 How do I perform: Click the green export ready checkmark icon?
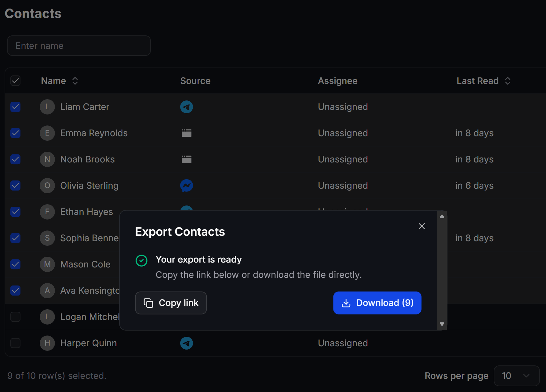click(141, 261)
